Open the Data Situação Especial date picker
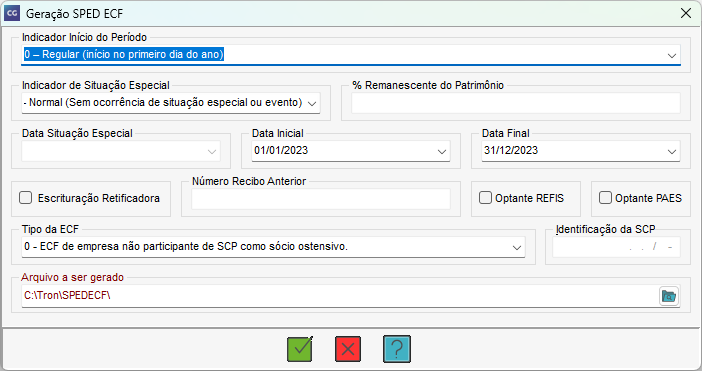The width and height of the screenshot is (702, 371). tap(212, 151)
